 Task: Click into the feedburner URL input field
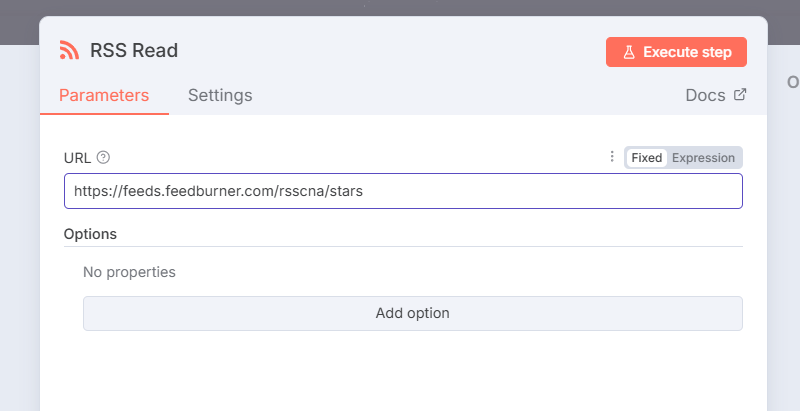click(403, 191)
